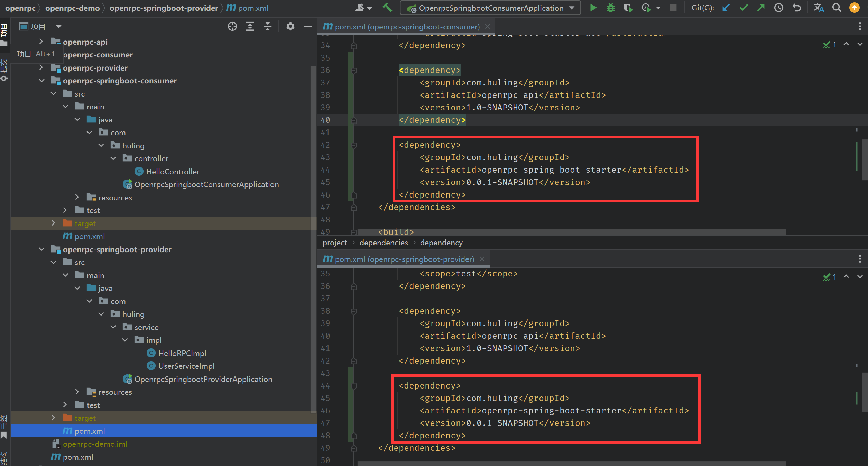Open HelloController class file
Image resolution: width=868 pixels, height=466 pixels.
pyautogui.click(x=173, y=172)
